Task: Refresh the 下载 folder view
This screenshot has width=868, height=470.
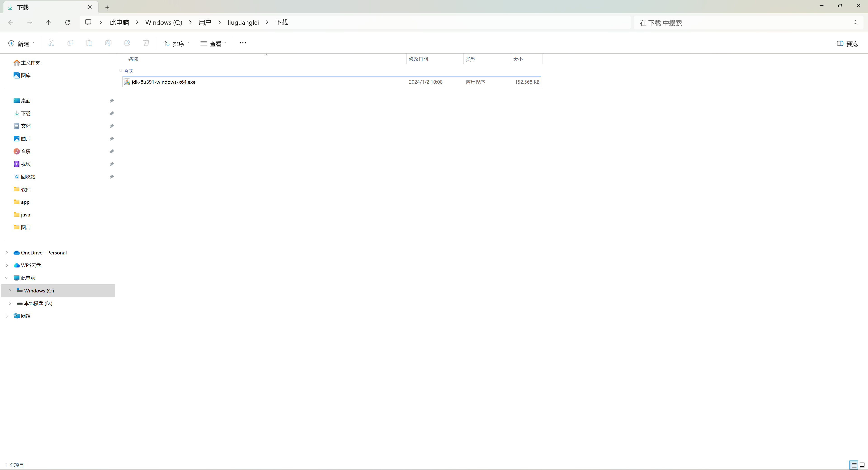Action: (68, 22)
